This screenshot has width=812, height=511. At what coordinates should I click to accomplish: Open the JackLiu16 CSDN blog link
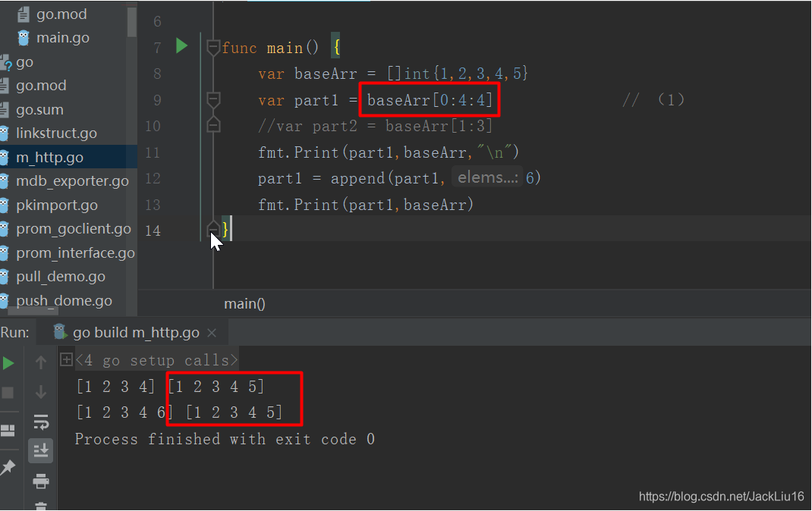721,496
